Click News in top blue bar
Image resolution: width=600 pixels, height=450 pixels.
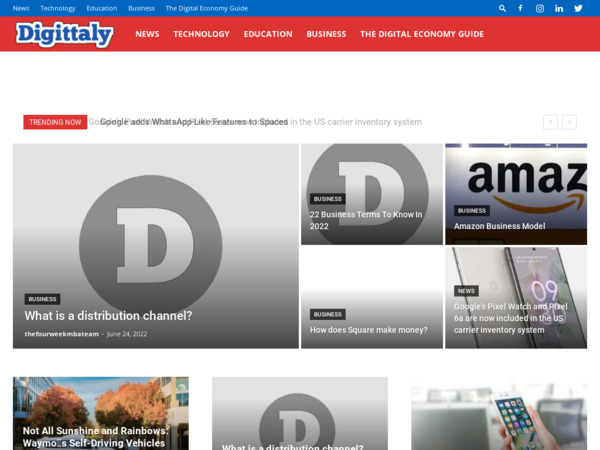[21, 8]
